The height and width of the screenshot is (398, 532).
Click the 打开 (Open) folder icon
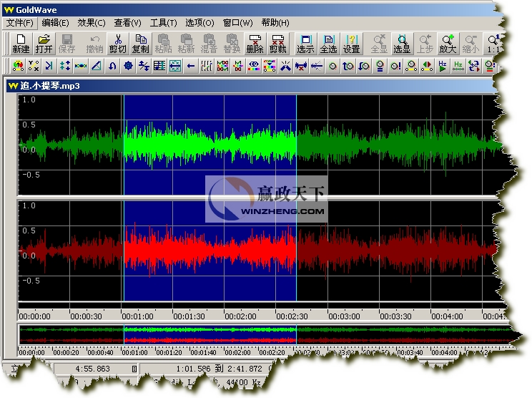(x=44, y=44)
